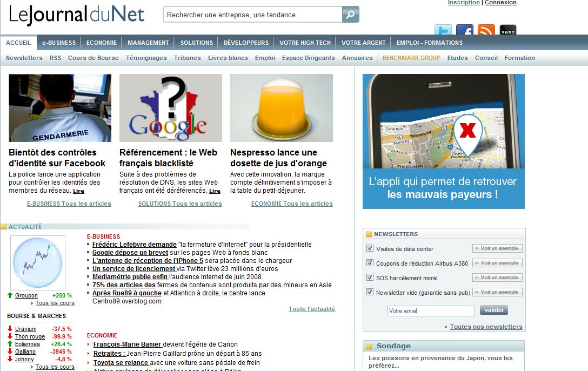Open Mediamétrie publie enfin article

point(130,277)
